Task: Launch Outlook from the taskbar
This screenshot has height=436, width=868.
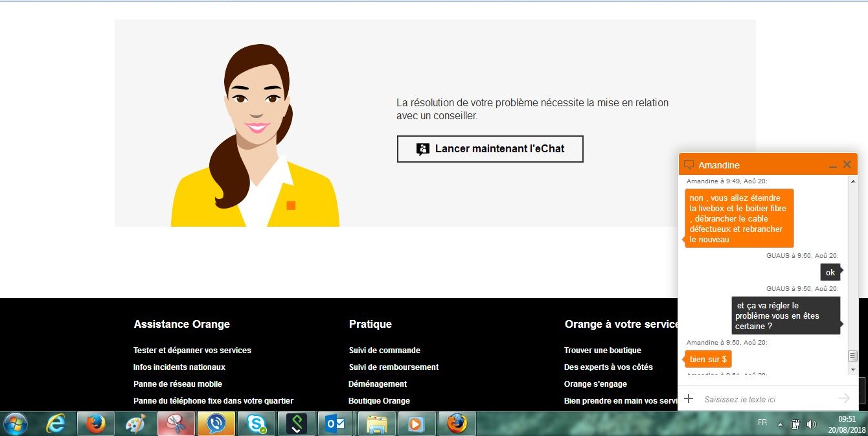Action: click(x=336, y=424)
